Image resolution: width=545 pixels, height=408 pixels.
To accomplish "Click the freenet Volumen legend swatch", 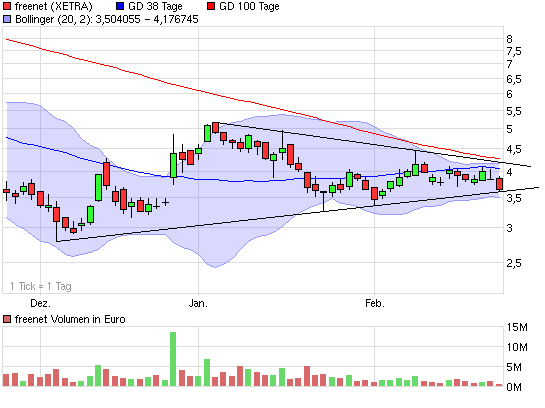I will (7, 319).
